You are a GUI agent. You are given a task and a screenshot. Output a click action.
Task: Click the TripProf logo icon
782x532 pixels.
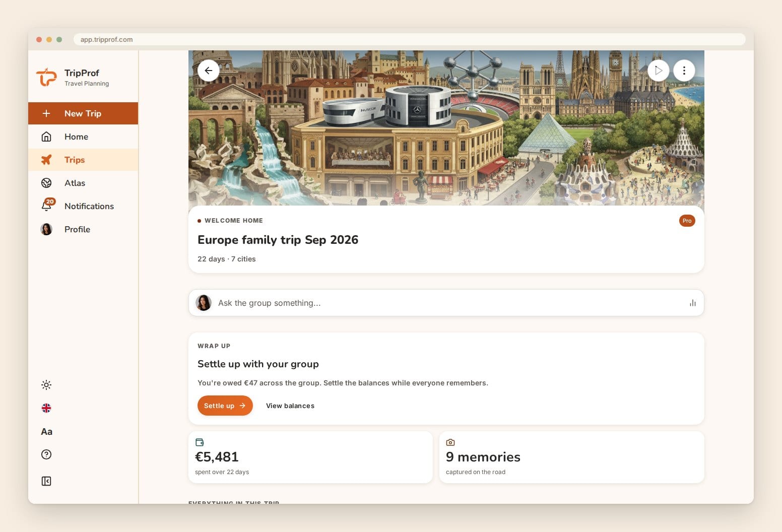click(46, 77)
